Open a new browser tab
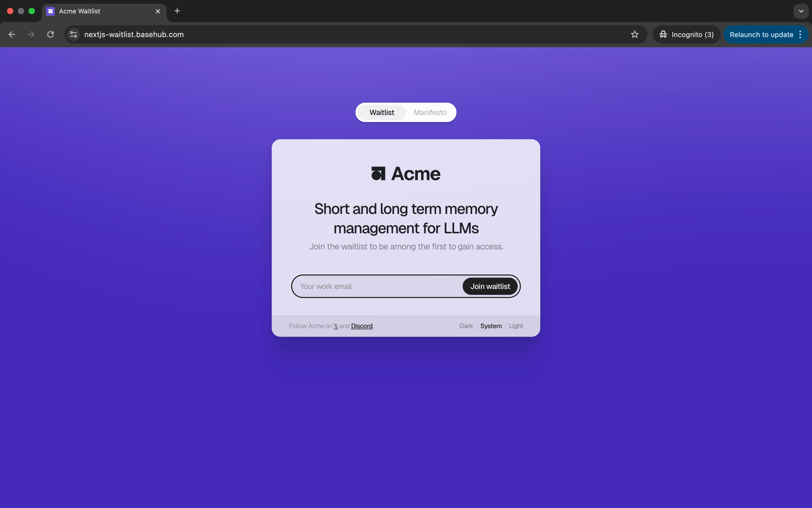 [x=177, y=11]
